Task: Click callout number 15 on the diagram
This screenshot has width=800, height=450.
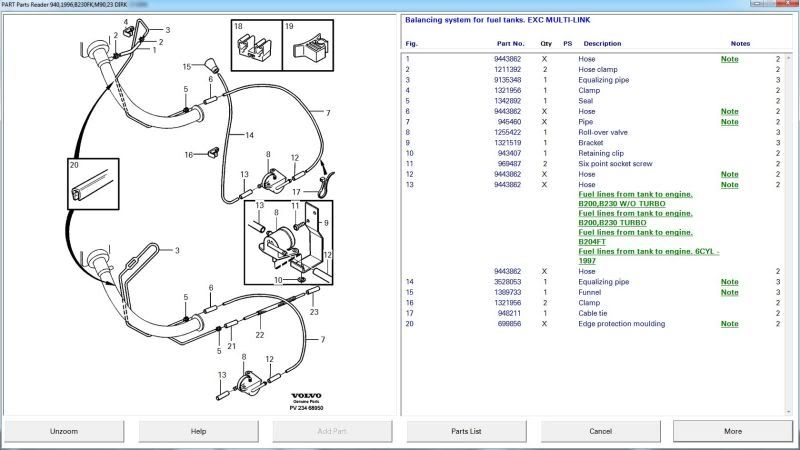Action: (186, 66)
